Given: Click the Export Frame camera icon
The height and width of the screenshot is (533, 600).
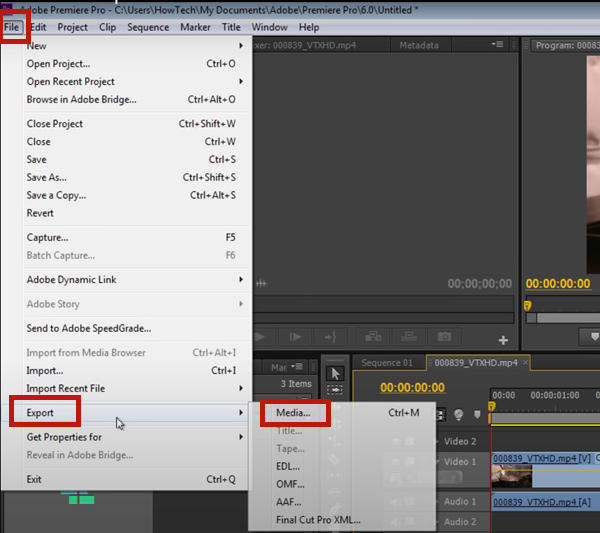Looking at the screenshot, I should [444, 337].
